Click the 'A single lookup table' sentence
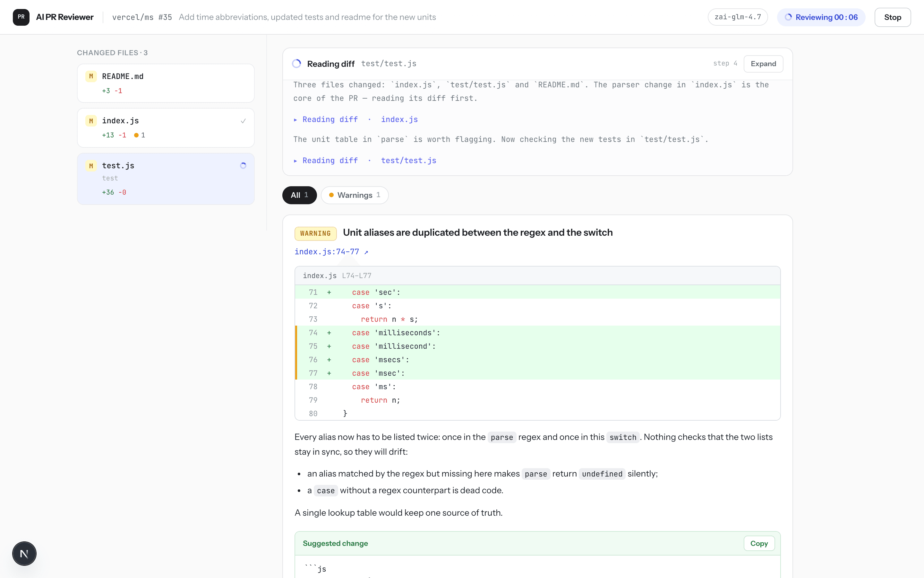Viewport: 924px width, 578px height. coord(398,512)
